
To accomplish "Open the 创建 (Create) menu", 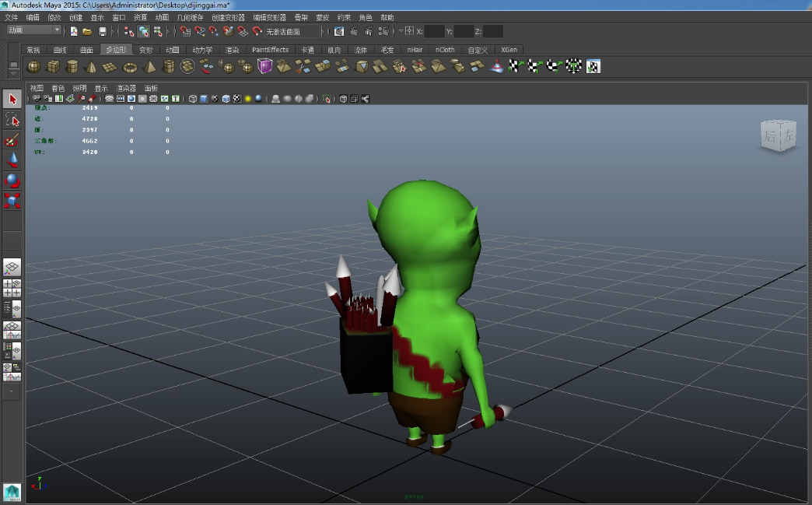I will 75,18.
